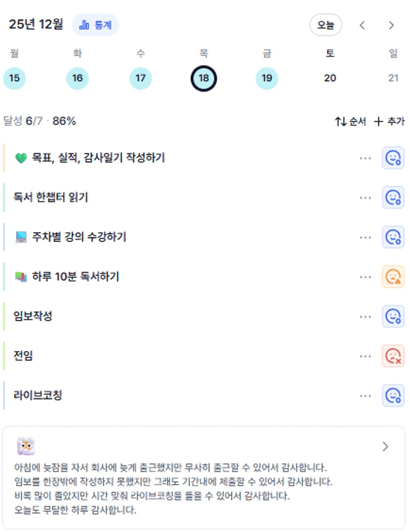Click the red failed face icon for 전임
The width and height of the screenshot is (410, 532).
click(x=393, y=356)
